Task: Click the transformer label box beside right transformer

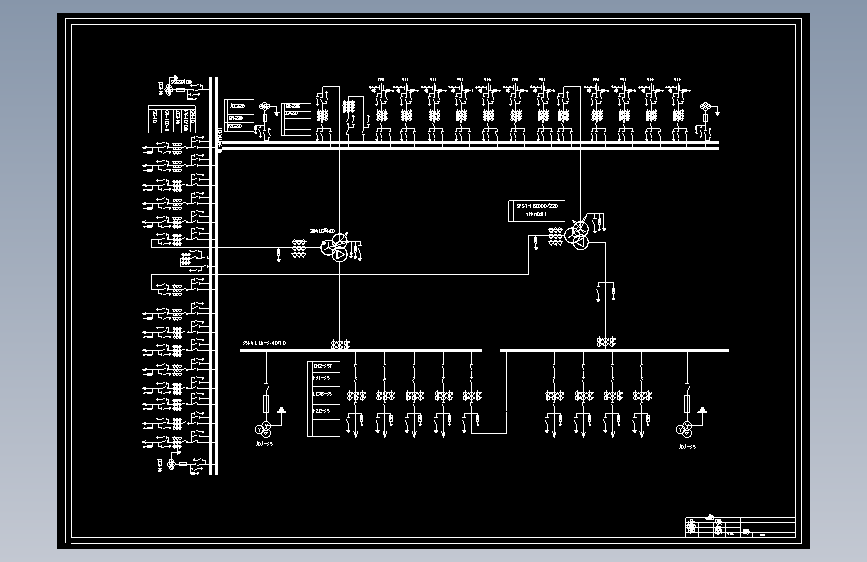Action: pyautogui.click(x=536, y=211)
